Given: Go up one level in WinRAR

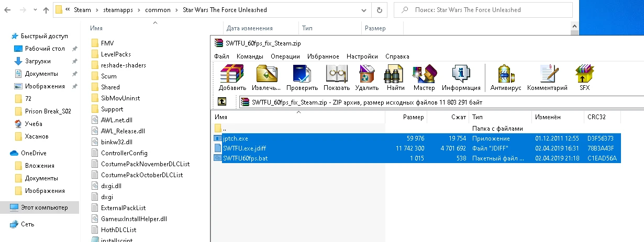Looking at the screenshot, I should click(222, 102).
